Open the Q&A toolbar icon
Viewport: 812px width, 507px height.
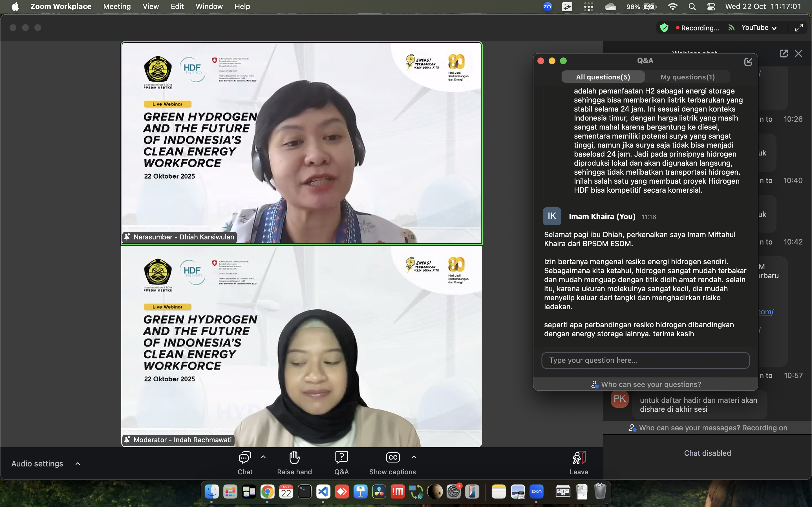(x=341, y=458)
